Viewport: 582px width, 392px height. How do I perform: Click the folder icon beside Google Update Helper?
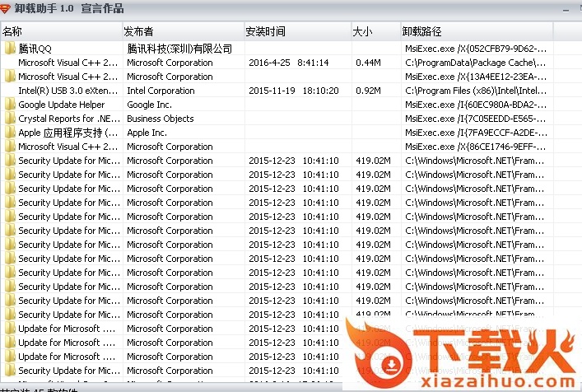(10, 105)
